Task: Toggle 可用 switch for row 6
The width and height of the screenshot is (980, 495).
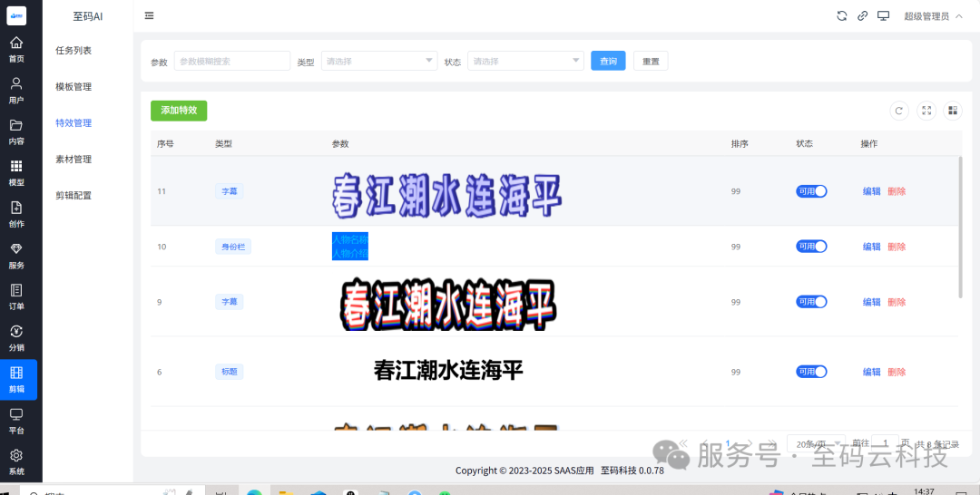Action: (811, 372)
